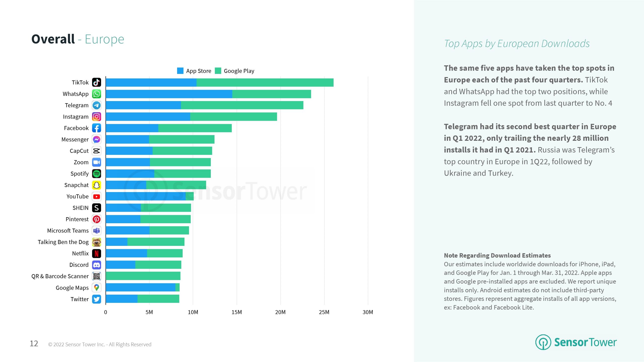Click the copyright Sensor Tower Inc. text

point(100,344)
